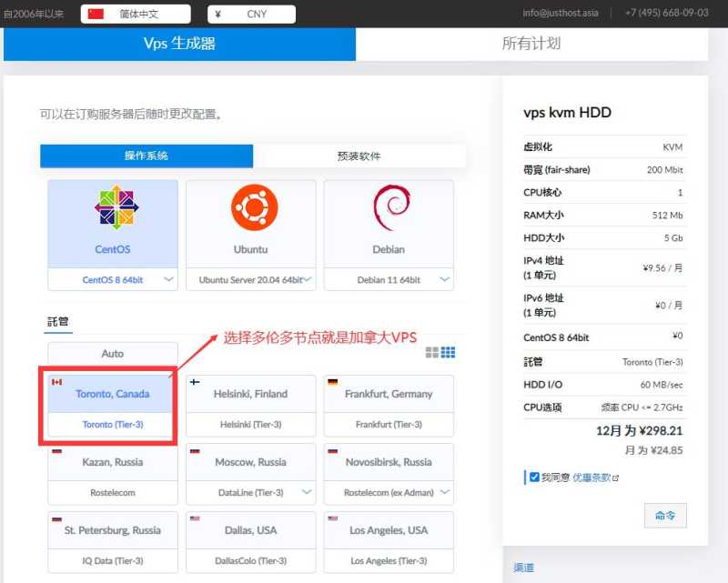This screenshot has width=728, height=583.
Task: Click the 自2006年以来 header text
Action: click(34, 14)
